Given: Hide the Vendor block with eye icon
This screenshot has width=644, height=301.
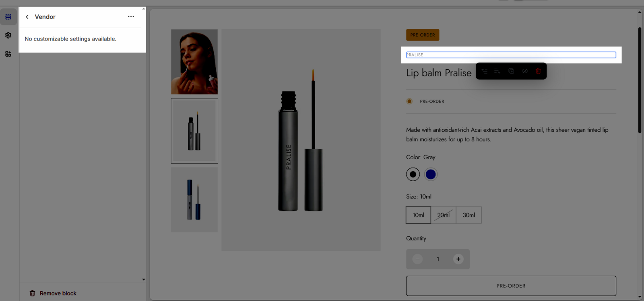Looking at the screenshot, I should tap(525, 71).
